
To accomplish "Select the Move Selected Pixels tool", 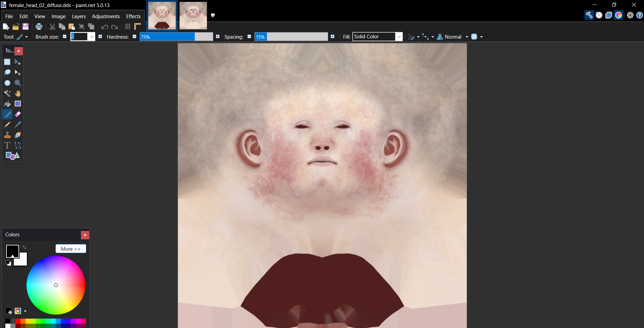I will pos(18,62).
